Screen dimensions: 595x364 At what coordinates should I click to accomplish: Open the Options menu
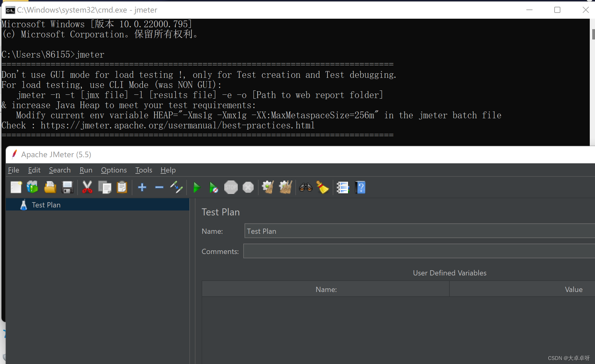[114, 170]
